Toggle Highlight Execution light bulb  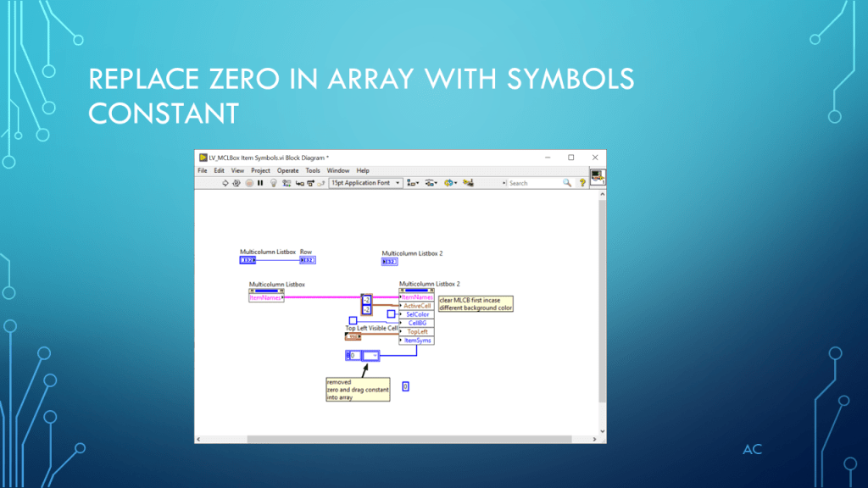coord(273,183)
